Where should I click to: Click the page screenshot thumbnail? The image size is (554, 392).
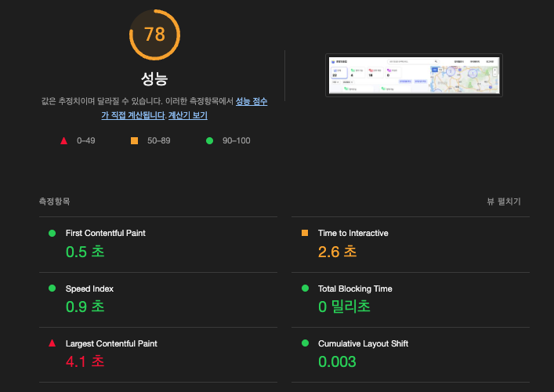tap(414, 75)
